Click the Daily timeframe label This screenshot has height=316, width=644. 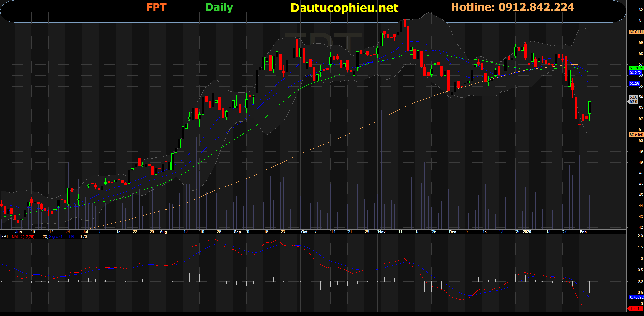pos(219,7)
